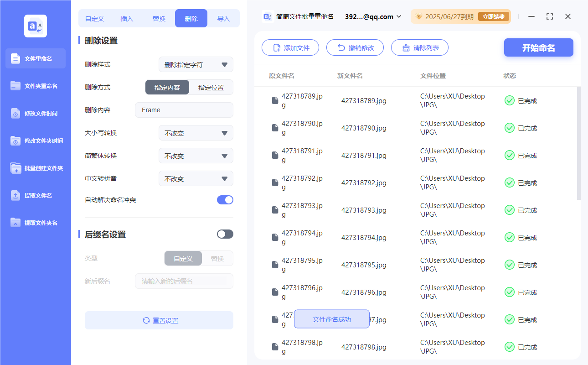Open 文件重命名 in the sidebar
The width and height of the screenshot is (588, 365).
(x=36, y=58)
